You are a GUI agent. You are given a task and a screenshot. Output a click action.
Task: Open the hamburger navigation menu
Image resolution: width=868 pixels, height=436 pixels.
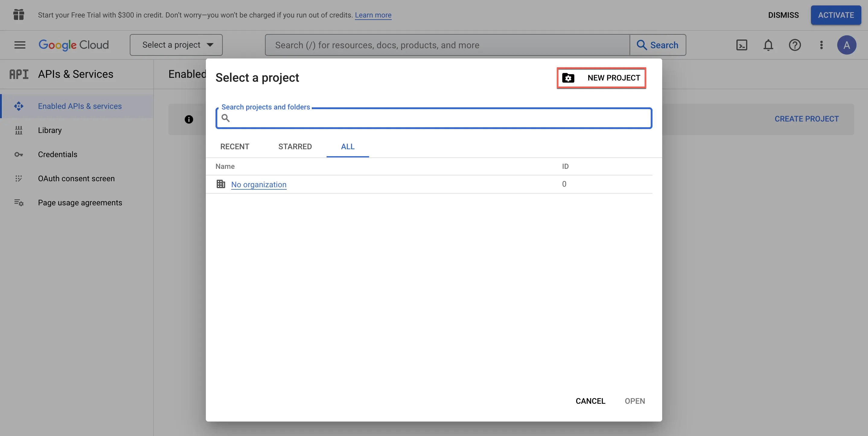[x=20, y=45]
